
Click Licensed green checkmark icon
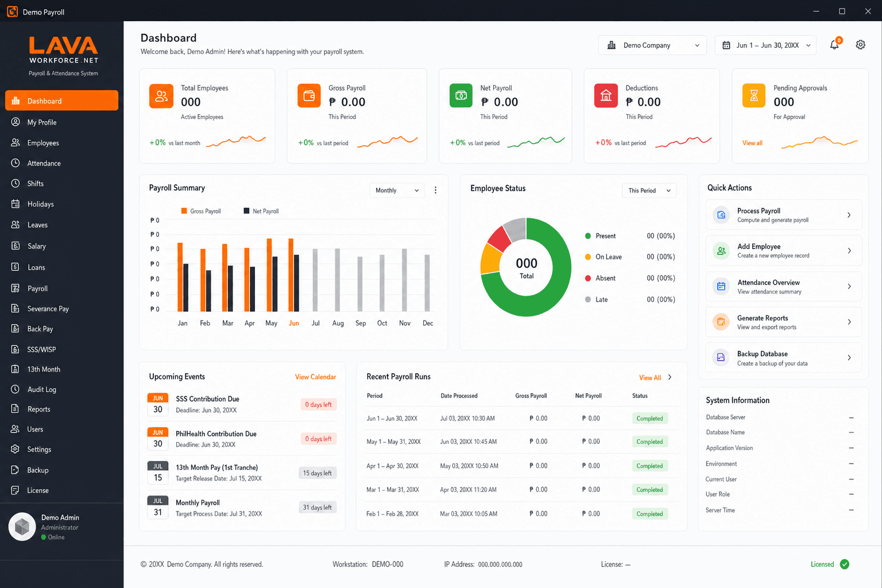pos(845,564)
